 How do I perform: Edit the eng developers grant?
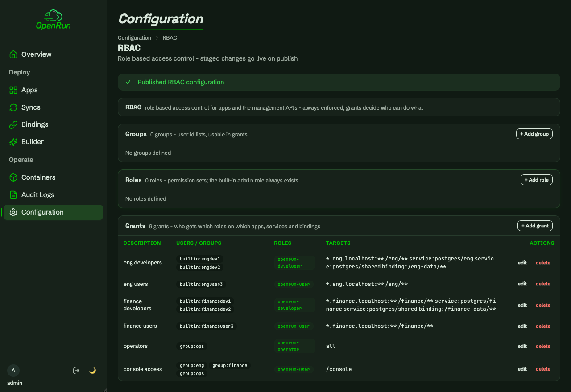coord(522,263)
